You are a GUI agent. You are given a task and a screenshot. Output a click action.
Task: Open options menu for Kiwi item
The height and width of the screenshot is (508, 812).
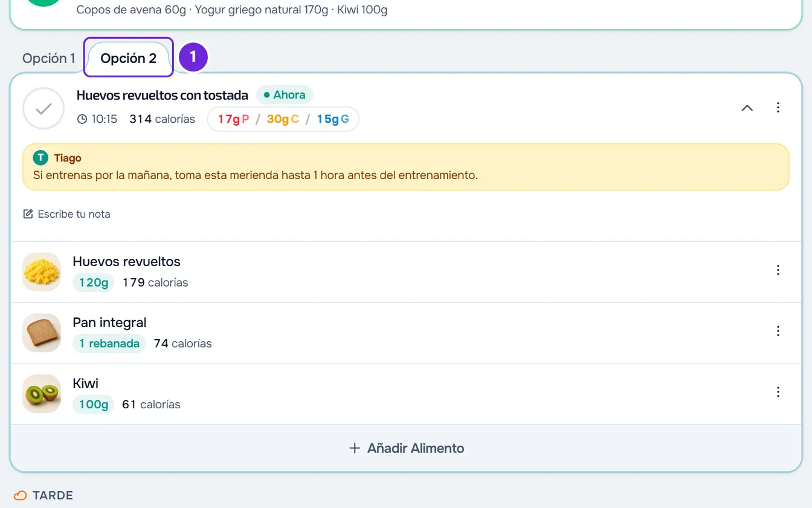tap(778, 392)
